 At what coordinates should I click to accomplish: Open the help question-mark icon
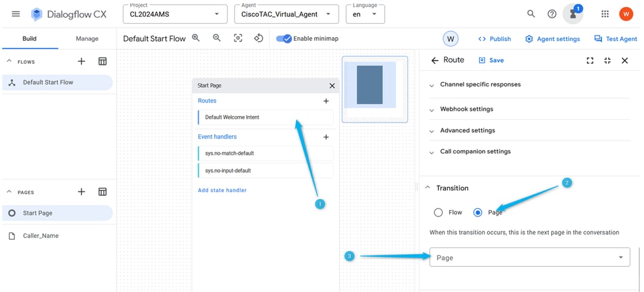point(552,14)
